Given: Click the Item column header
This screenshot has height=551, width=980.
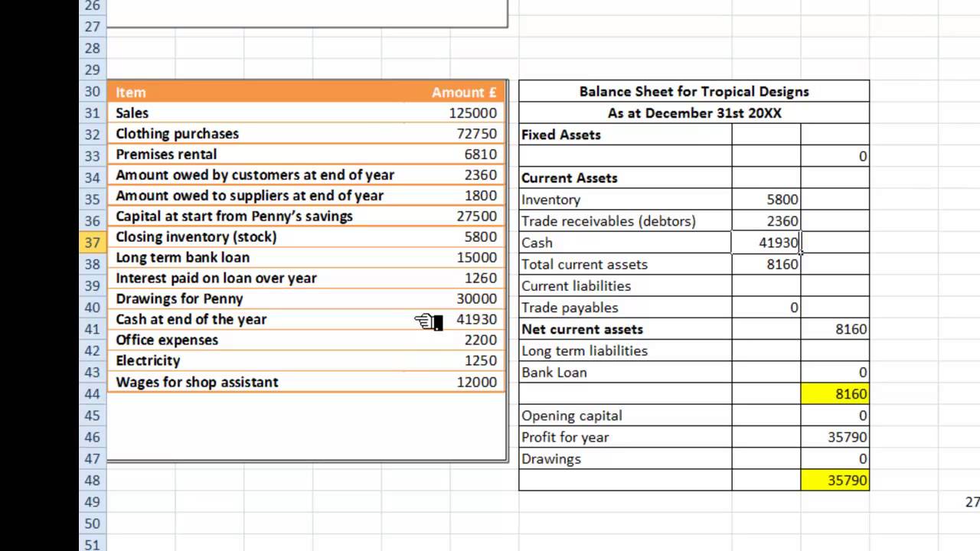Looking at the screenshot, I should click(130, 92).
